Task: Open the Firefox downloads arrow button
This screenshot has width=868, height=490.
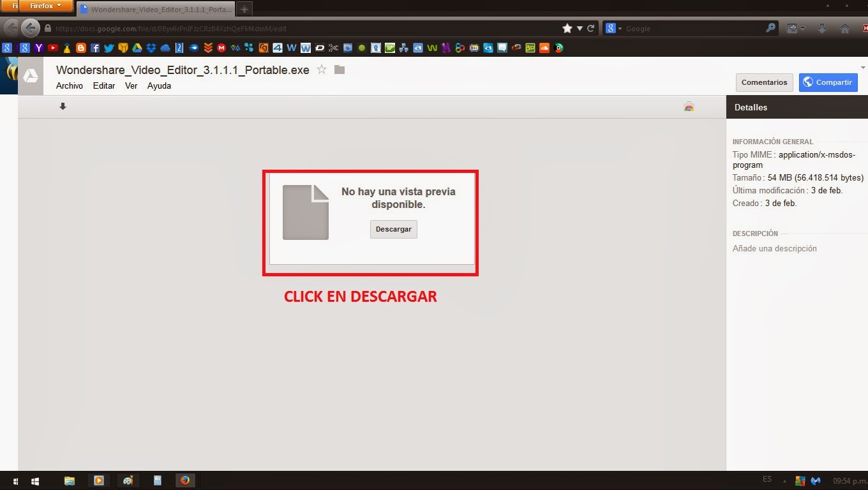Action: [822, 28]
